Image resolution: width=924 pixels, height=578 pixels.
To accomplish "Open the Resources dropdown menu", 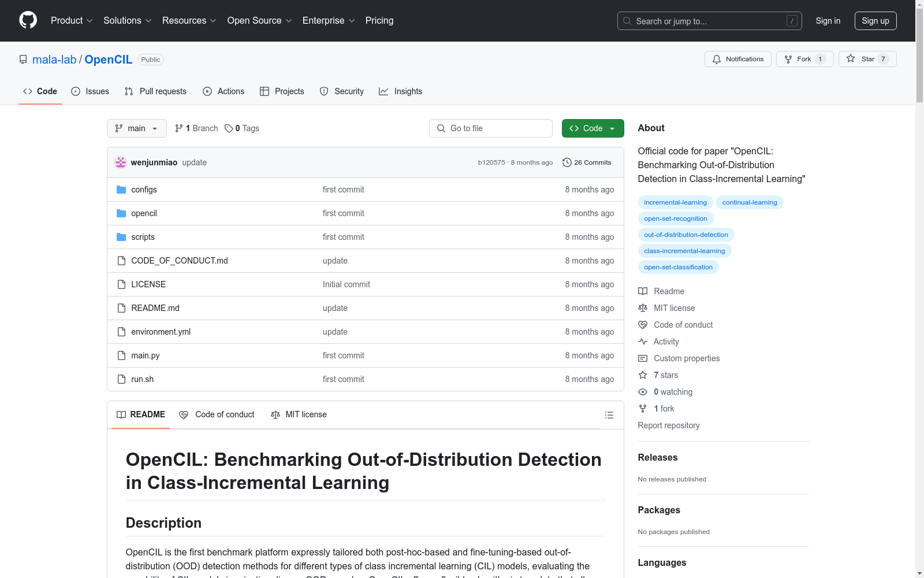I will pos(189,21).
